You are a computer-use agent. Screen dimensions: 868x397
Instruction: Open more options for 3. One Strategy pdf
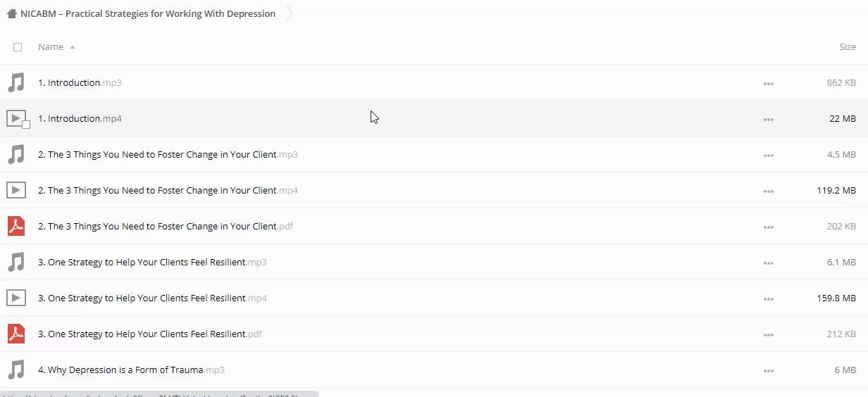point(768,334)
